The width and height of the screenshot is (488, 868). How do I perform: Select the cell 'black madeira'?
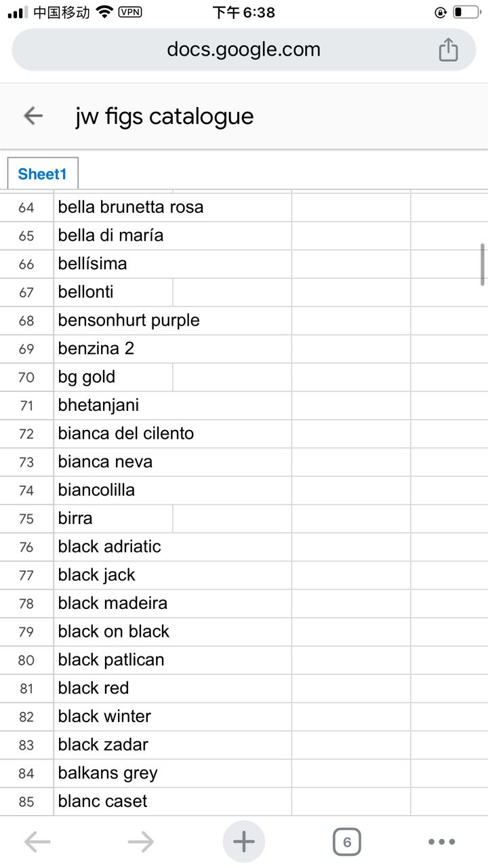[173, 603]
